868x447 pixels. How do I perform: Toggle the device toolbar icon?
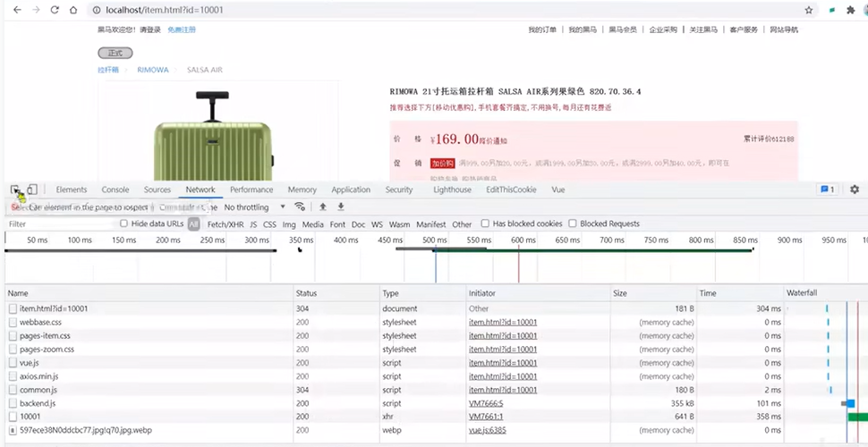(x=32, y=190)
